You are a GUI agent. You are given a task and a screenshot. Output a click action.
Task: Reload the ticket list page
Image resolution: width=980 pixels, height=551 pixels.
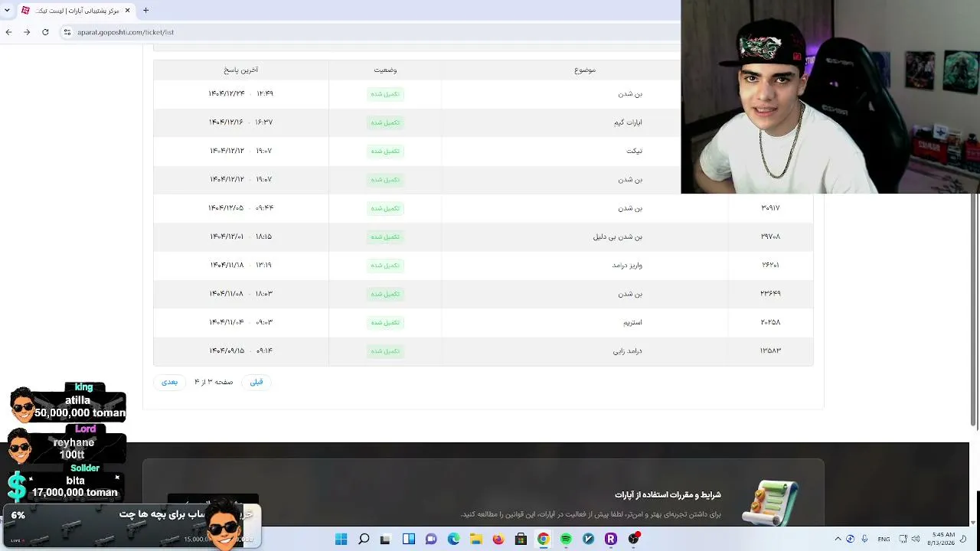pyautogui.click(x=45, y=32)
